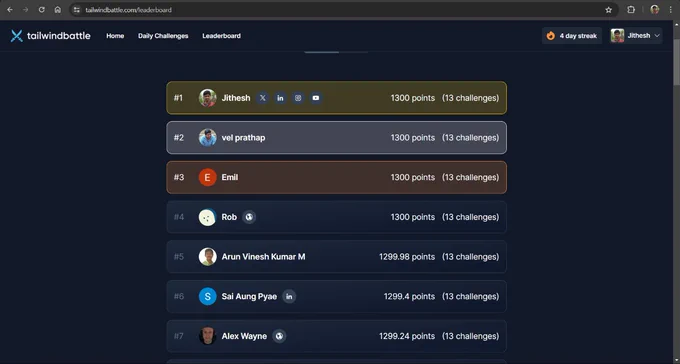Open the Daily Challenges nav item
Viewport: 680px width, 364px height.
(x=163, y=36)
